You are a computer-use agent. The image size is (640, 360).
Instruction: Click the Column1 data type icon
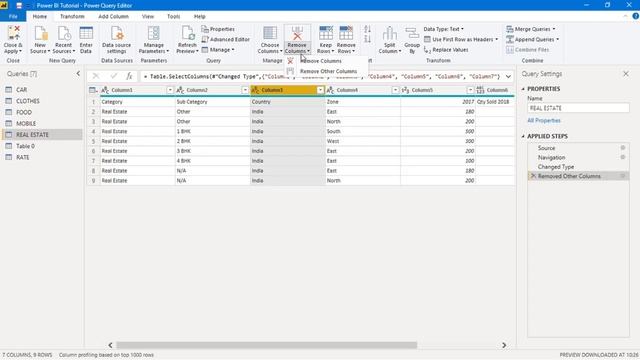pyautogui.click(x=105, y=90)
